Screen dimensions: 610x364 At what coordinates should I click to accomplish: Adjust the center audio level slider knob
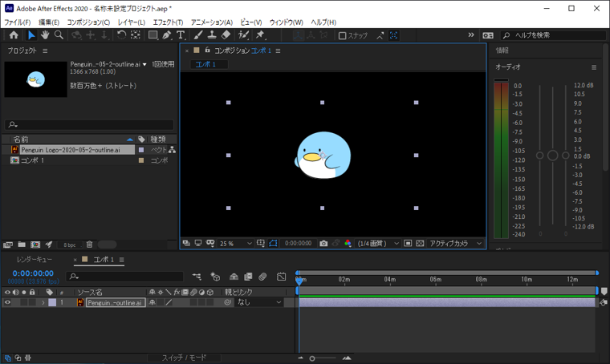tap(552, 156)
